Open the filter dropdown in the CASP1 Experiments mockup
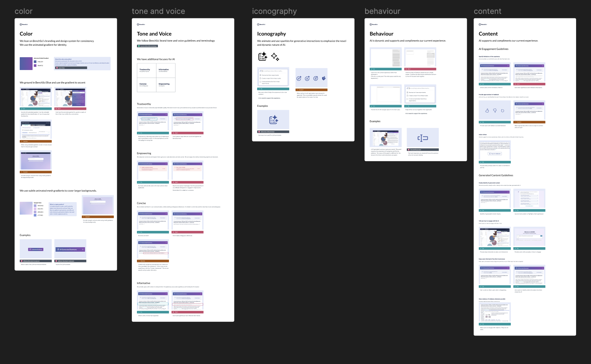 tap(44, 133)
